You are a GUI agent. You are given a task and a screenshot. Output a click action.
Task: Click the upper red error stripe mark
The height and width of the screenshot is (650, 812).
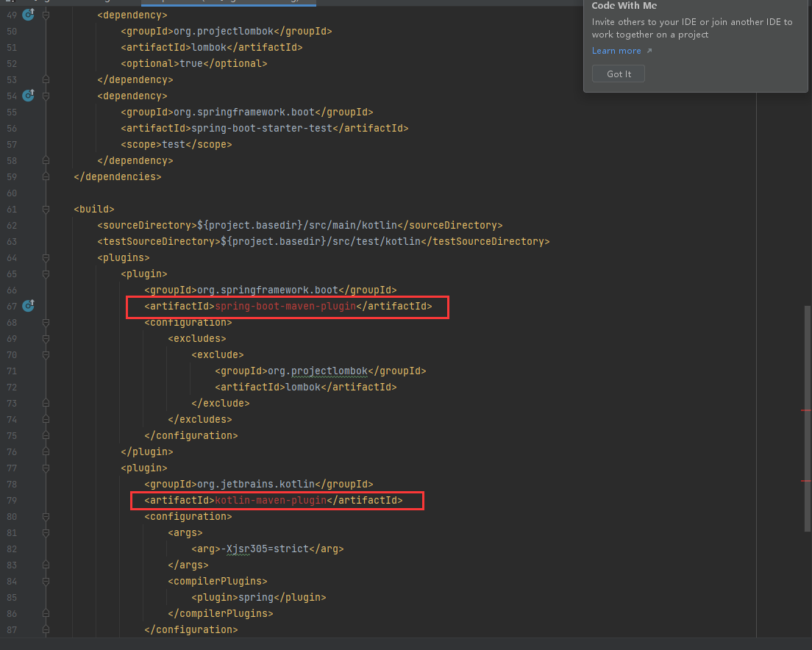[x=806, y=410]
